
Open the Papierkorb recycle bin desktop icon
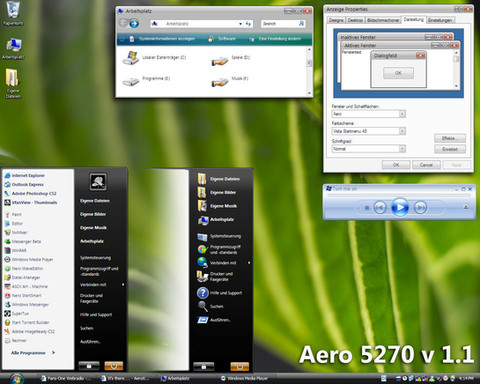[13, 13]
